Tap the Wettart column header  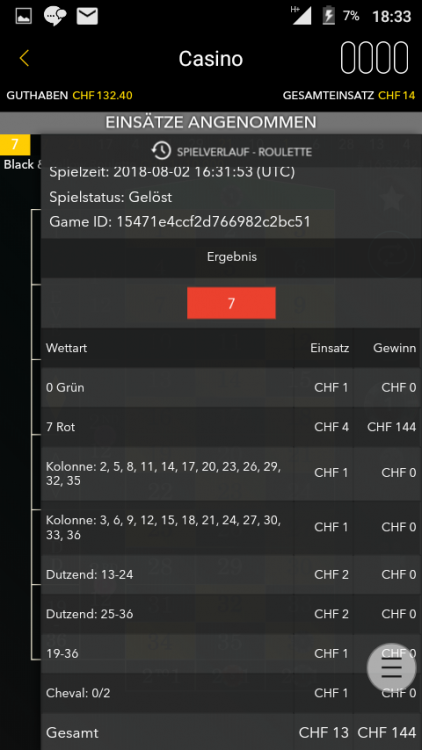pyautogui.click(x=67, y=348)
